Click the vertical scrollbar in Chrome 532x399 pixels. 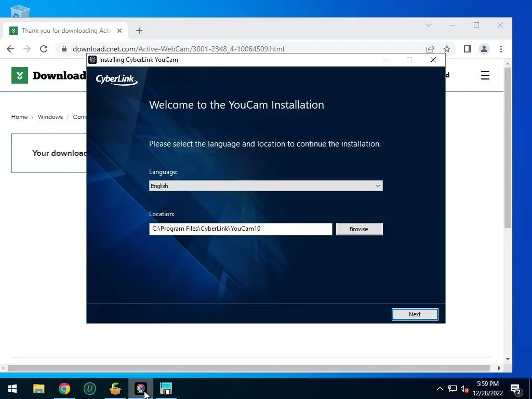pyautogui.click(x=508, y=148)
